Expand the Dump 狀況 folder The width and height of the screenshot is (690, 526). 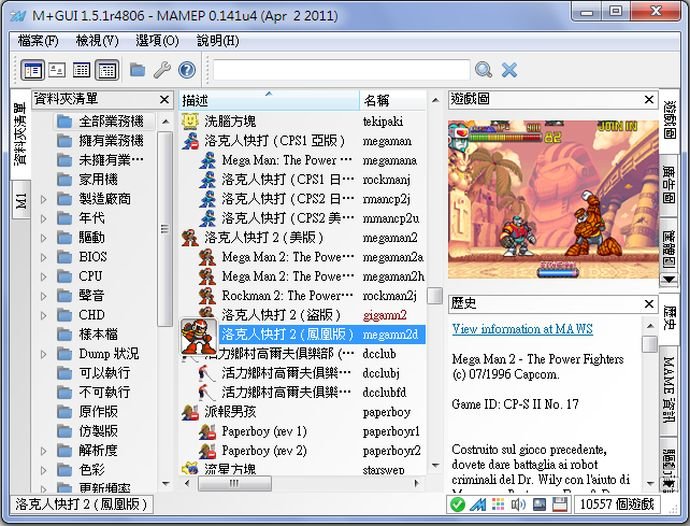point(43,354)
